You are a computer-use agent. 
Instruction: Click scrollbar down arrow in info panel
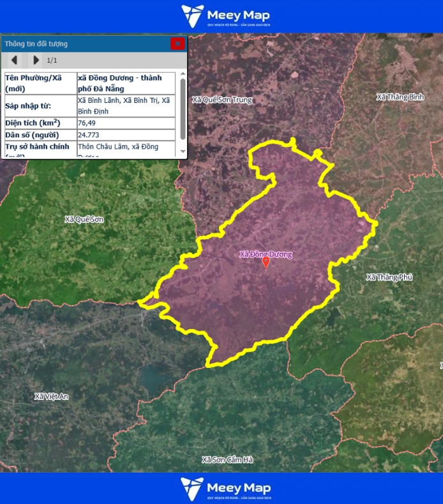pos(183,152)
